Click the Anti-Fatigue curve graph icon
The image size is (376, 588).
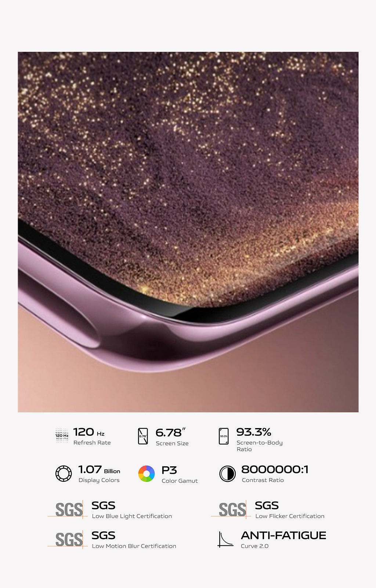[225, 539]
